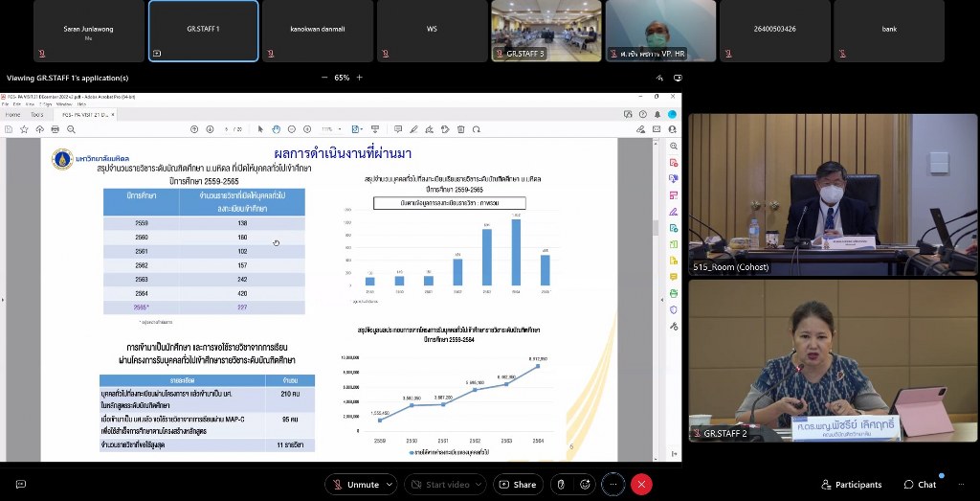Add a comment with sticky note icon
This screenshot has height=501, width=980.
pos(397,129)
